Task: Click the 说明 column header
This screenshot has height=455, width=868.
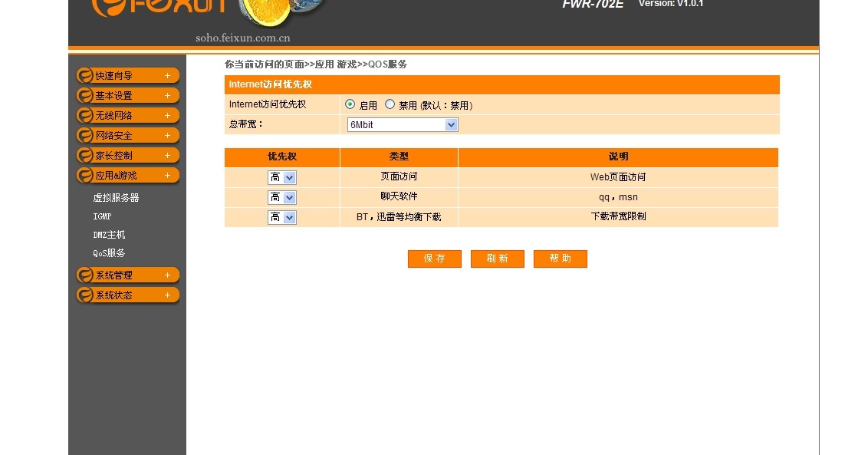Action: coord(618,157)
